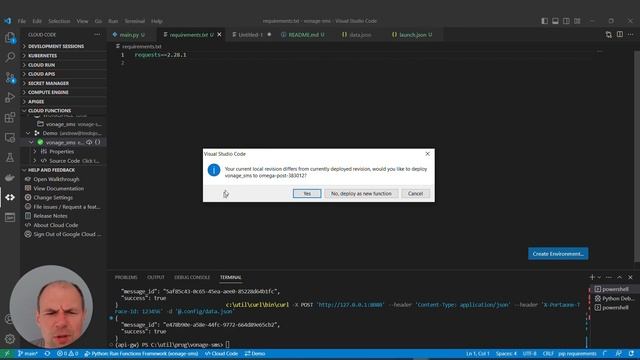This screenshot has height=360, width=640.
Task: Expand the Compute Engine section
Action: point(64,92)
